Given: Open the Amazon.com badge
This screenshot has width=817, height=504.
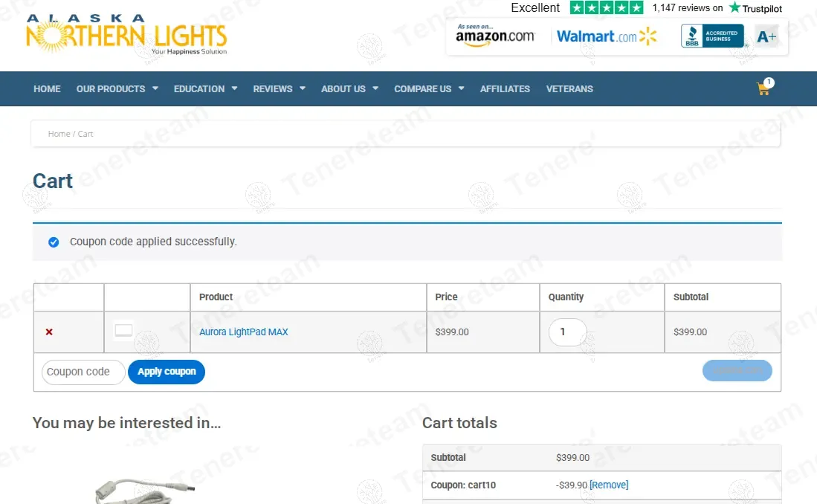Looking at the screenshot, I should tap(495, 36).
